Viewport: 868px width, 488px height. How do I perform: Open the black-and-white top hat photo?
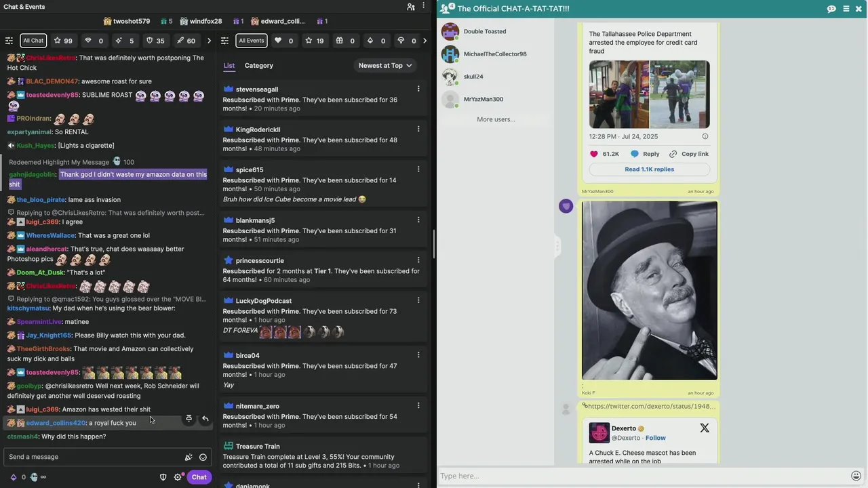pyautogui.click(x=649, y=290)
